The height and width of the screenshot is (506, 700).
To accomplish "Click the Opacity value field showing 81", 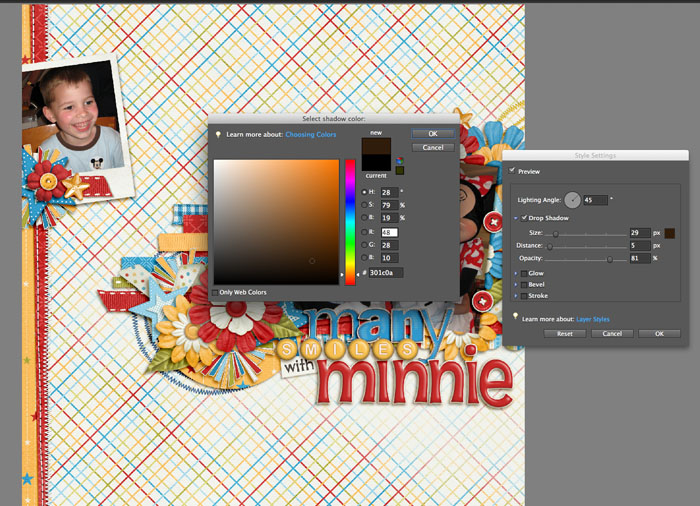I will pos(640,258).
